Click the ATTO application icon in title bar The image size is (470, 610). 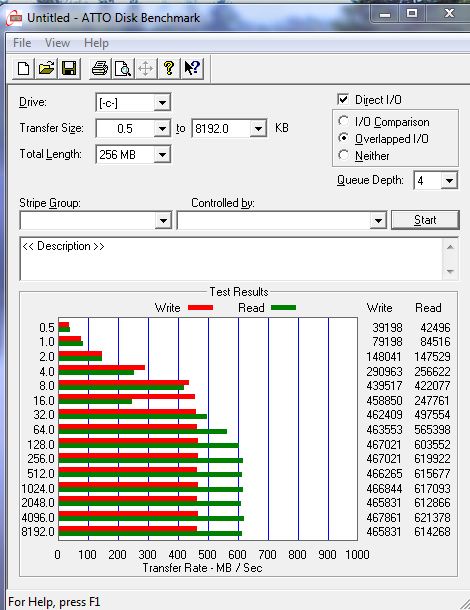point(14,18)
